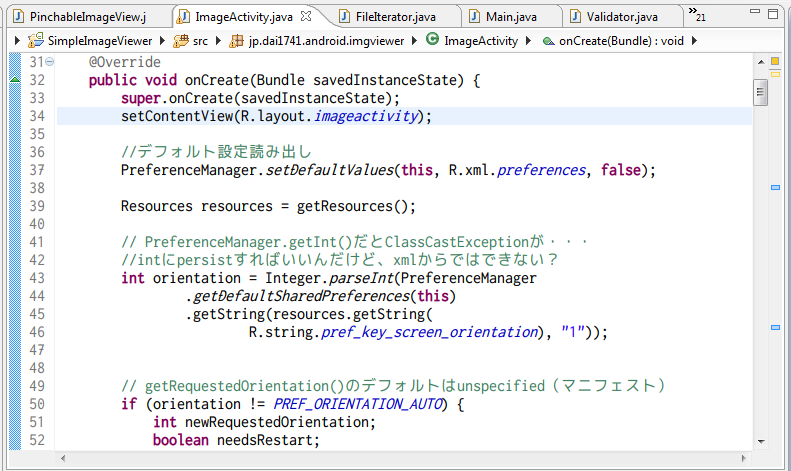Screen dimensions: 791x471
Task: Click the Java file icon on the ImageActivity.java tab
Action: (x=184, y=17)
